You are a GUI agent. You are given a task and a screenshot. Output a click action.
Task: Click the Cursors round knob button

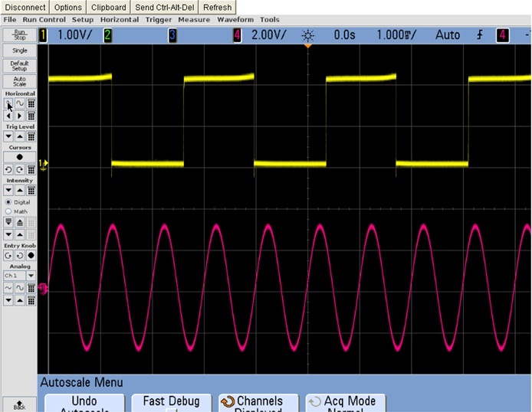pyautogui.click(x=20, y=156)
